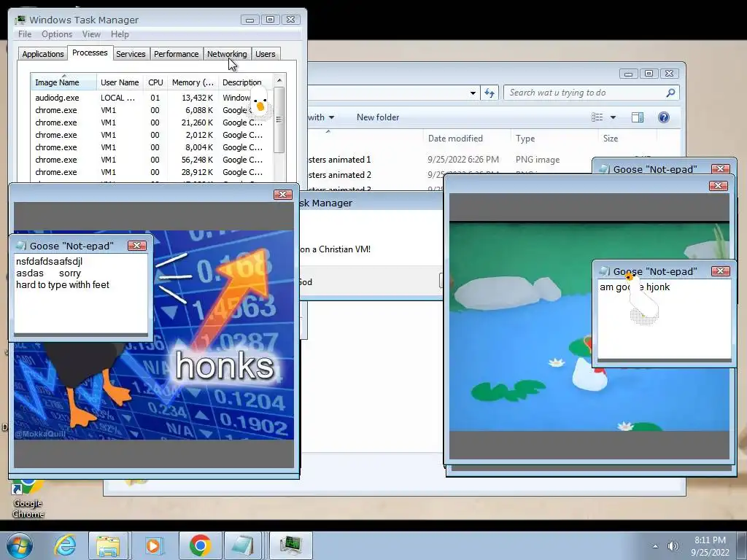The image size is (747, 560).
Task: Select the audiodg.exe process row
Action: tap(152, 98)
